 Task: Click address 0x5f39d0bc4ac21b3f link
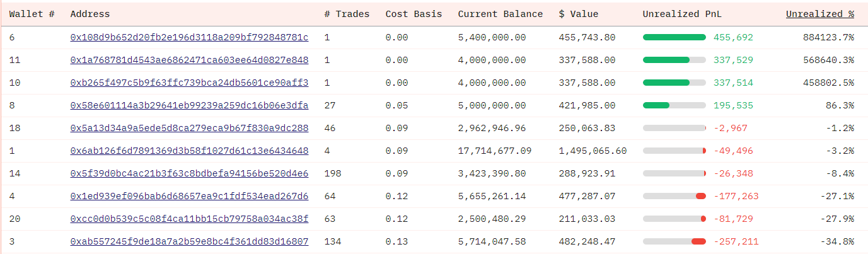coord(189,173)
